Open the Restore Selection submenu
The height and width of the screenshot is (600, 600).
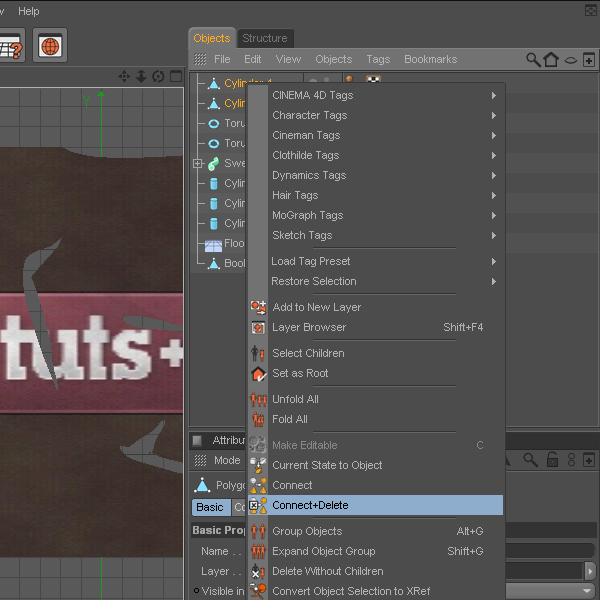375,281
